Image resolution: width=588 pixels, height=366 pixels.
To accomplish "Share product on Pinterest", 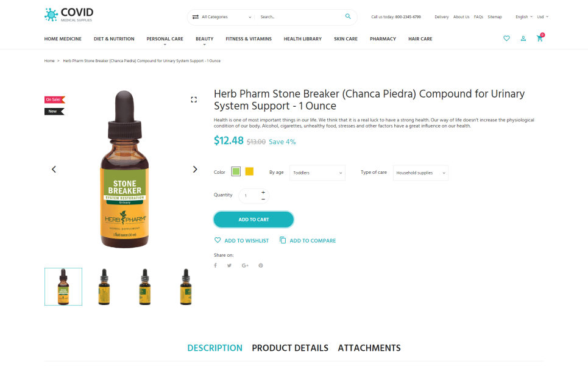I will [261, 265].
